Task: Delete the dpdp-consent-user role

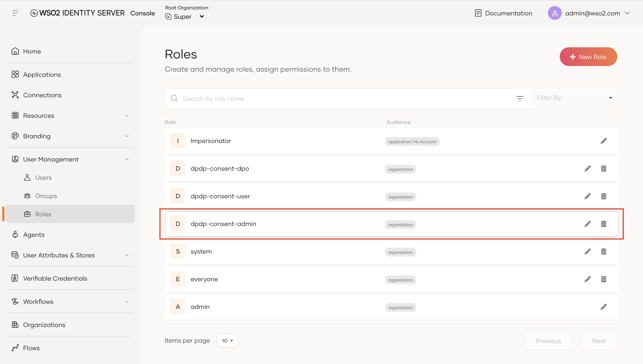Action: (x=603, y=196)
